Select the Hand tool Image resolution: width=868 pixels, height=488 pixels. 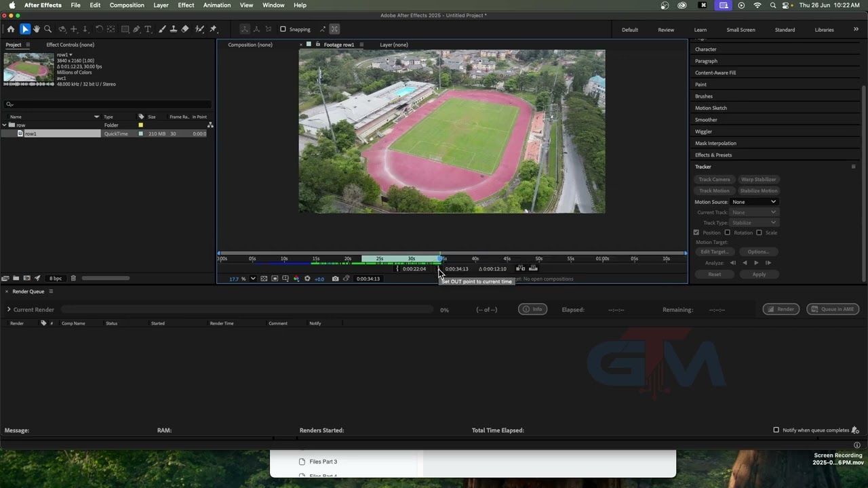pyautogui.click(x=37, y=29)
